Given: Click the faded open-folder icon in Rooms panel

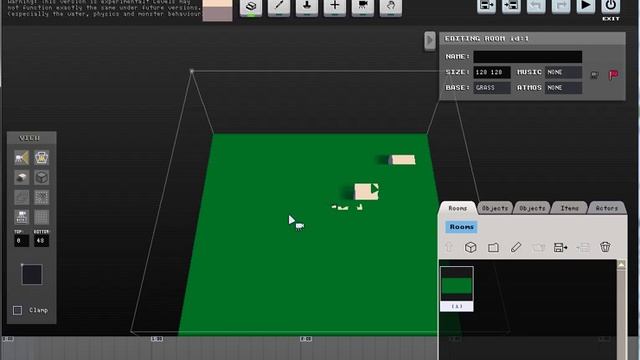Looking at the screenshot, I should 538,247.
